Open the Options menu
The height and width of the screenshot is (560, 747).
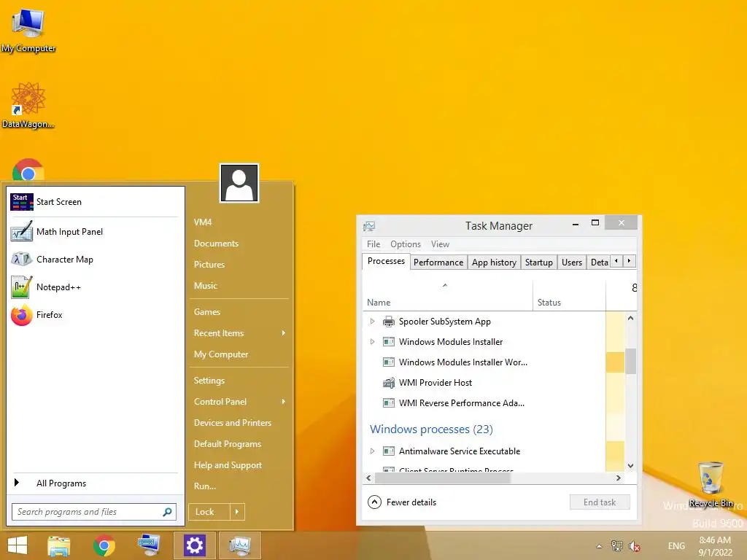tap(406, 244)
